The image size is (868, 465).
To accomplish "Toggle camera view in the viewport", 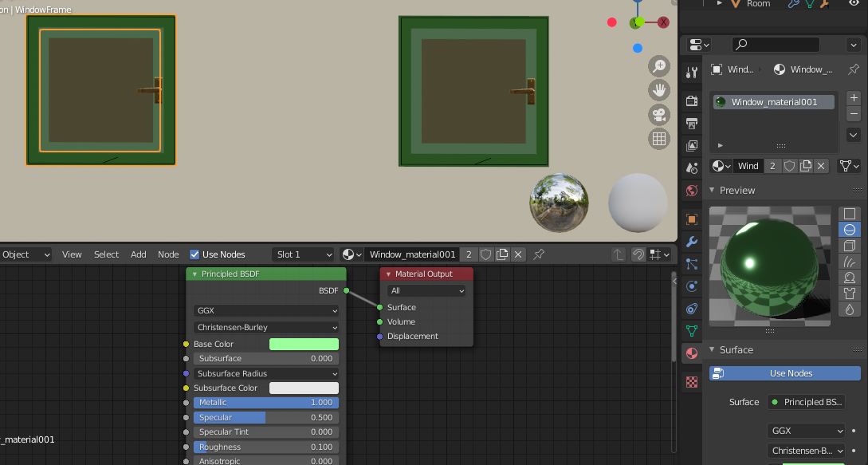I will click(658, 115).
